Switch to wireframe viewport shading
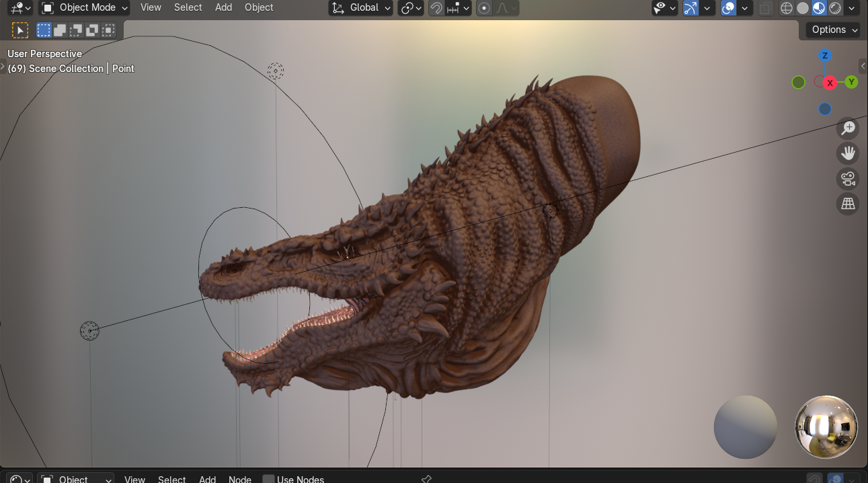Image resolution: width=868 pixels, height=483 pixels. pos(786,8)
